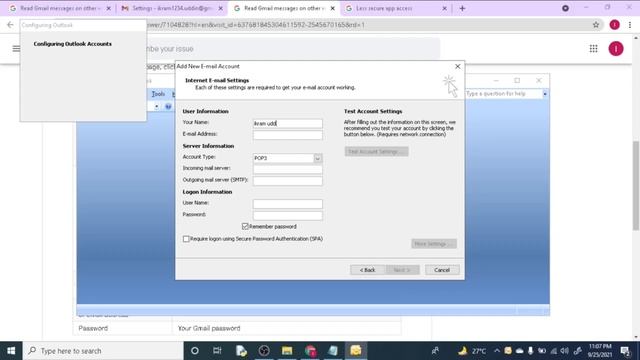Open the weather 27°C taskbar widget
Screen dimensions: 640x360
[472, 351]
